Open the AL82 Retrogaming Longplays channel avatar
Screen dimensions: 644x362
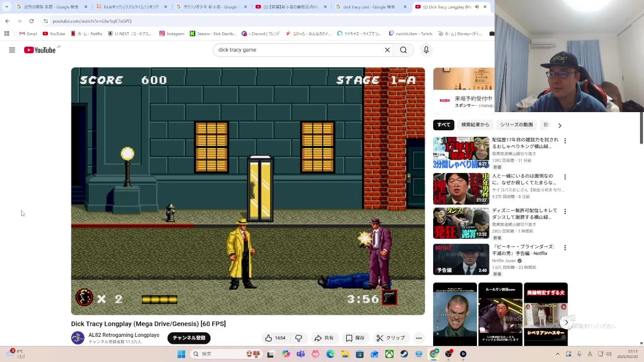click(78, 338)
